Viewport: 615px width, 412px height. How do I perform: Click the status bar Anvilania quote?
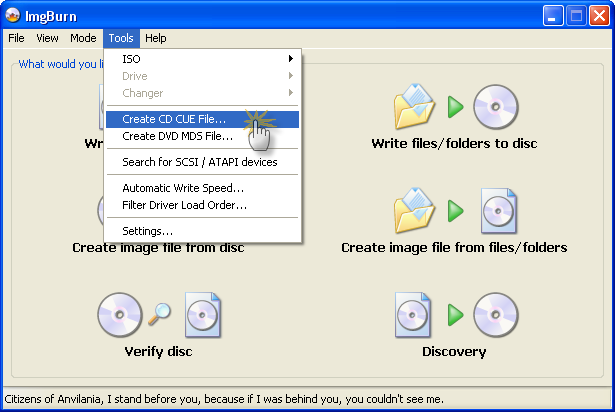point(224,399)
